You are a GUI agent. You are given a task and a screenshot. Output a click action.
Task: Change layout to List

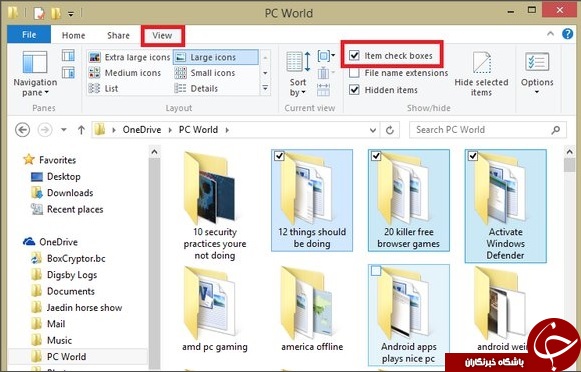click(x=103, y=89)
